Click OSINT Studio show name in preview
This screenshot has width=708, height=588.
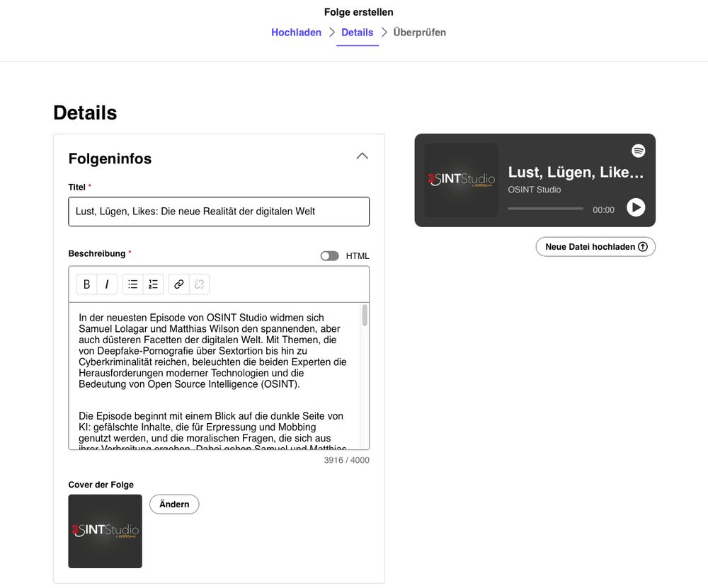[534, 190]
